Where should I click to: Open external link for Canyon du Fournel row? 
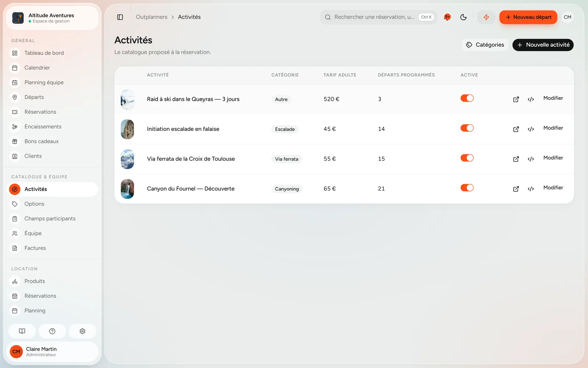[x=516, y=189]
